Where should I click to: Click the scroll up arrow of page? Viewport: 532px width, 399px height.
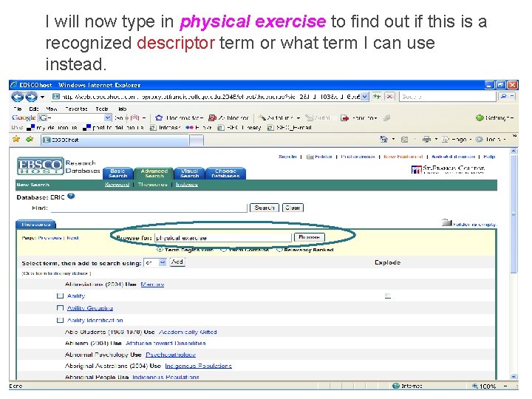[x=514, y=151]
